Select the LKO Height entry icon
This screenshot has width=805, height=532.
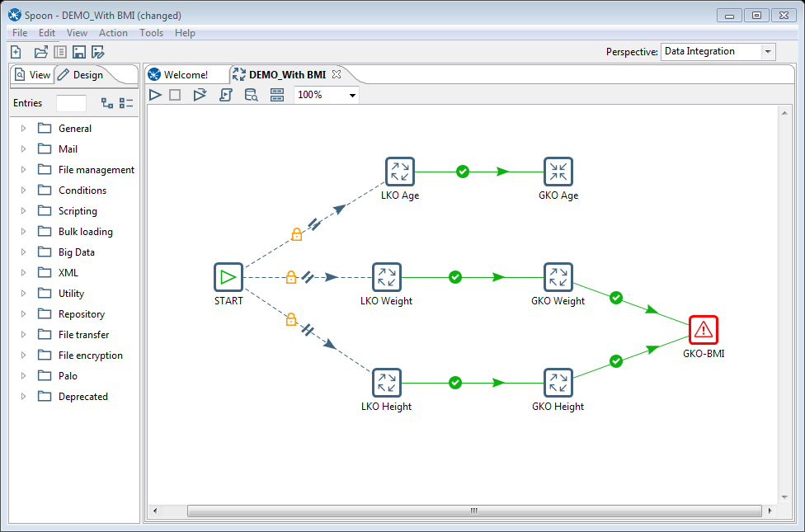[x=387, y=383]
